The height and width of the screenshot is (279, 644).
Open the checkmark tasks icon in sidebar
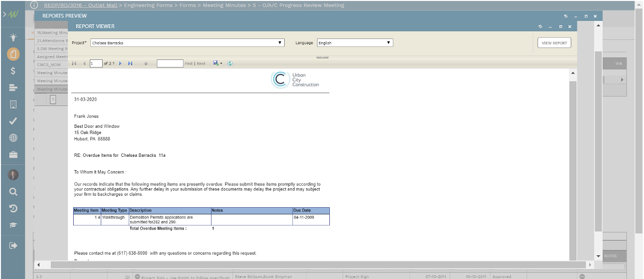coord(13,121)
